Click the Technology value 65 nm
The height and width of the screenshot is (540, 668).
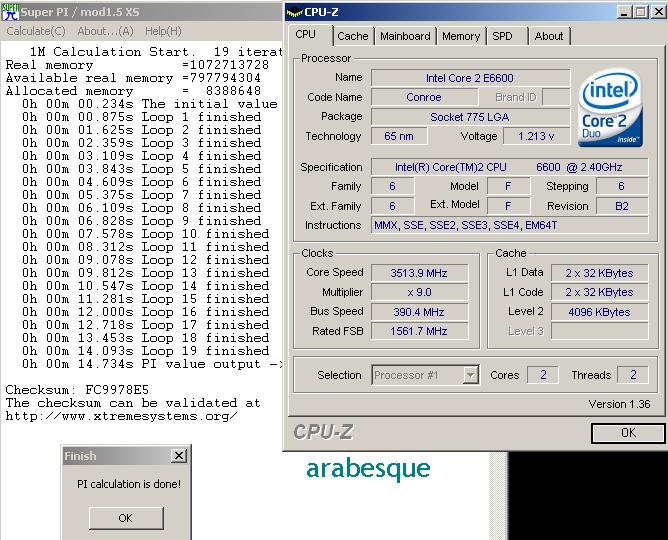pos(399,136)
